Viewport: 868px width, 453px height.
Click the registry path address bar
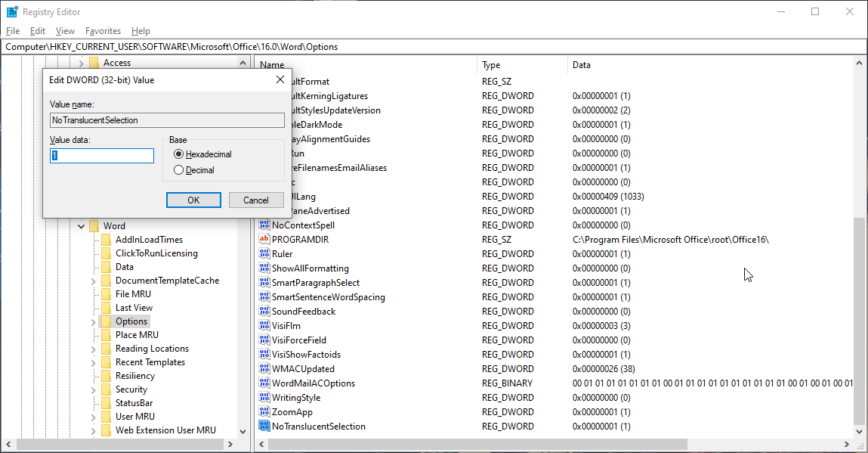pos(434,47)
